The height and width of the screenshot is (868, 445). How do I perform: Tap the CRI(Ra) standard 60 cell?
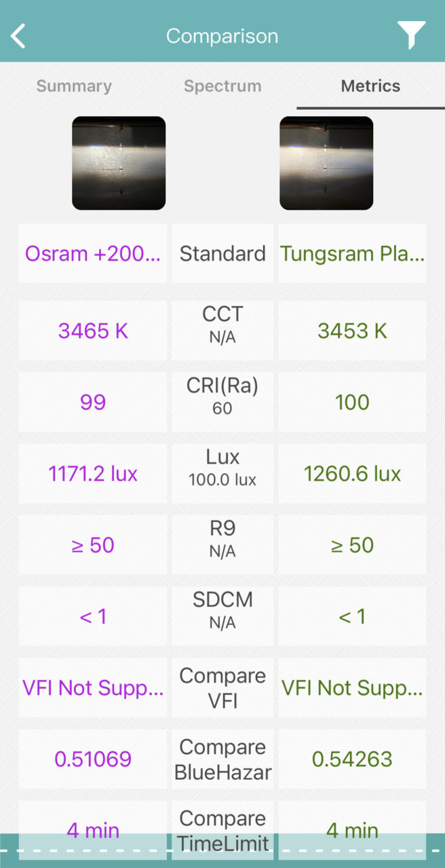(x=222, y=402)
